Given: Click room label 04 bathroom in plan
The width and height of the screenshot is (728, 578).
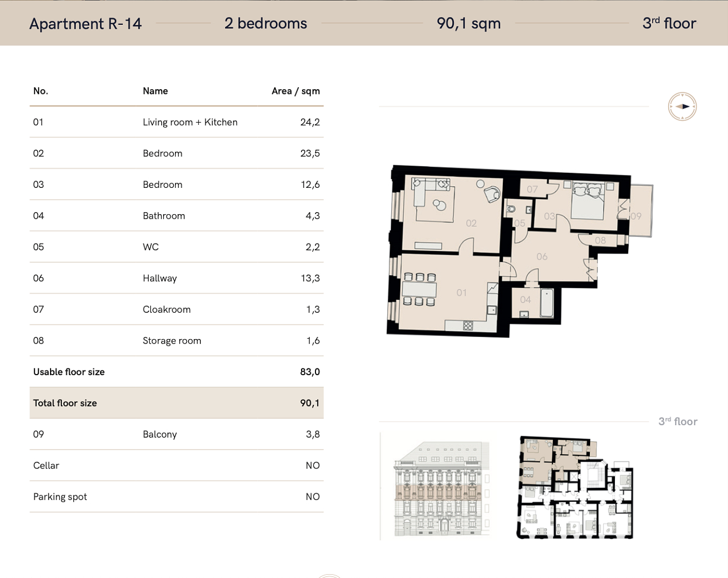Looking at the screenshot, I should 526,299.
